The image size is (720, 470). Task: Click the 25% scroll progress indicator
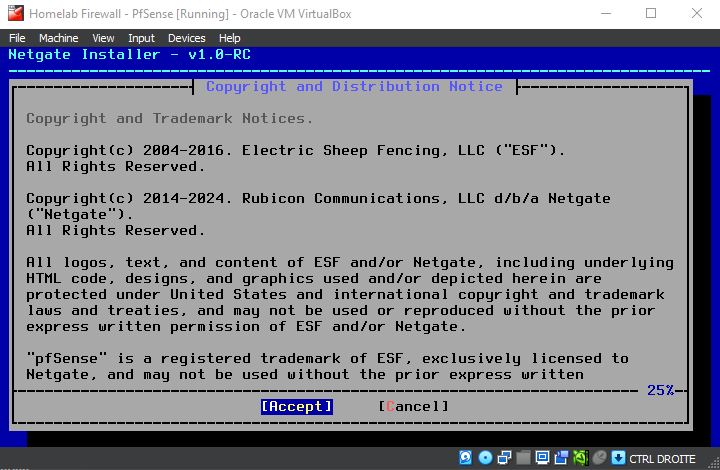(x=660, y=391)
